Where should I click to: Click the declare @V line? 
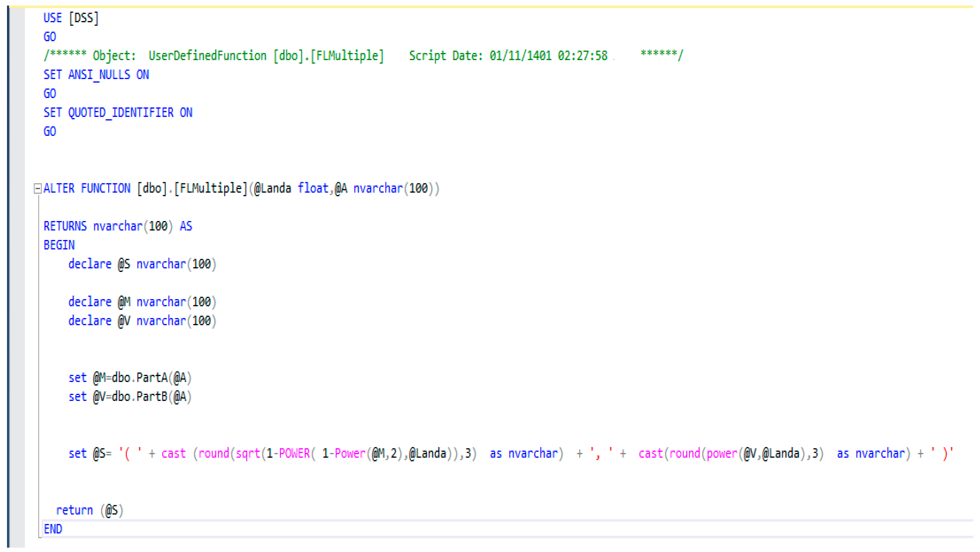click(x=142, y=321)
